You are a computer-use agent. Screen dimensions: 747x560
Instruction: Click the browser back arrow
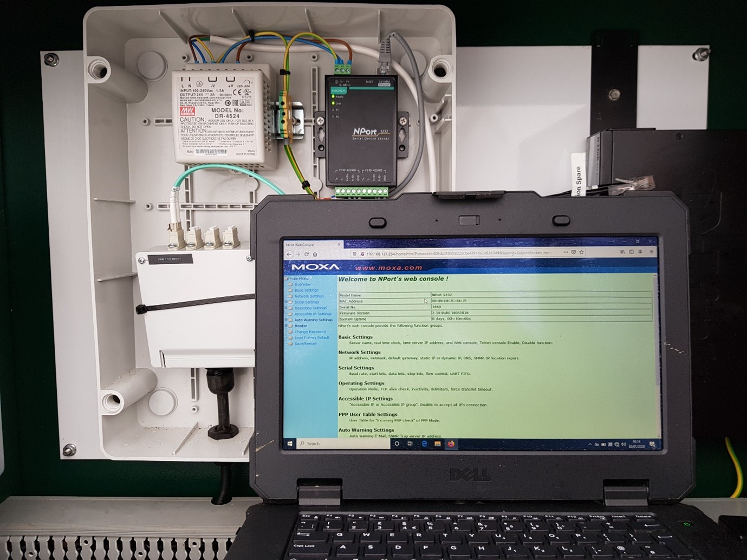coord(289,254)
